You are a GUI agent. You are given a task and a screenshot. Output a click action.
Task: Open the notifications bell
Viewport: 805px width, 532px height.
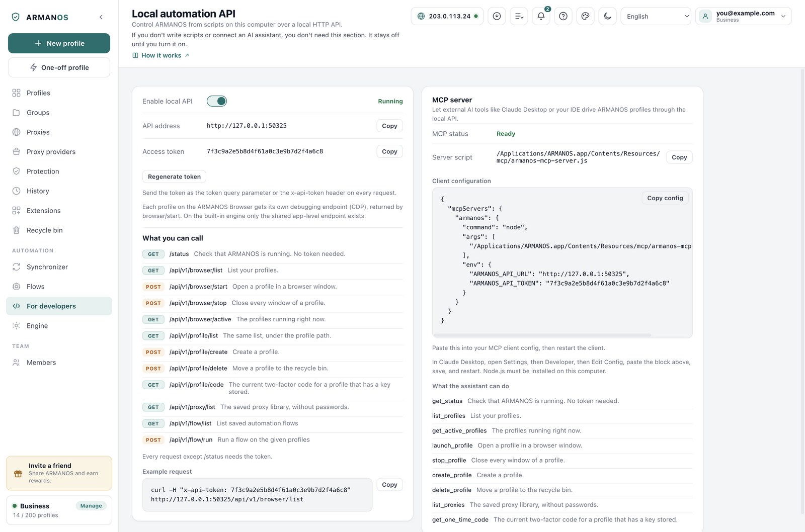[x=541, y=16]
